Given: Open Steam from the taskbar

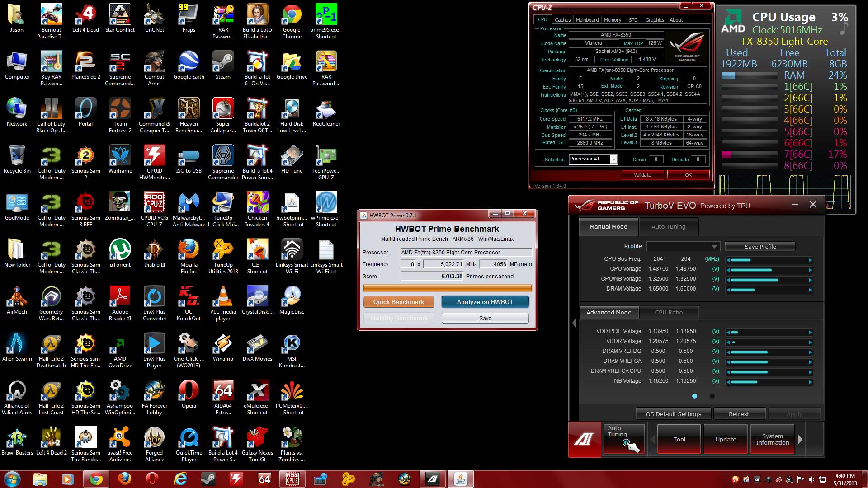Looking at the screenshot, I should pos(208,479).
